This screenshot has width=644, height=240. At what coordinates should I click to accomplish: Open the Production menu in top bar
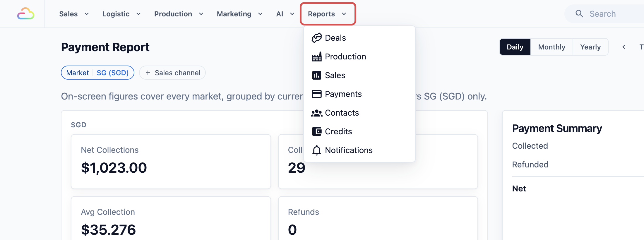(179, 14)
